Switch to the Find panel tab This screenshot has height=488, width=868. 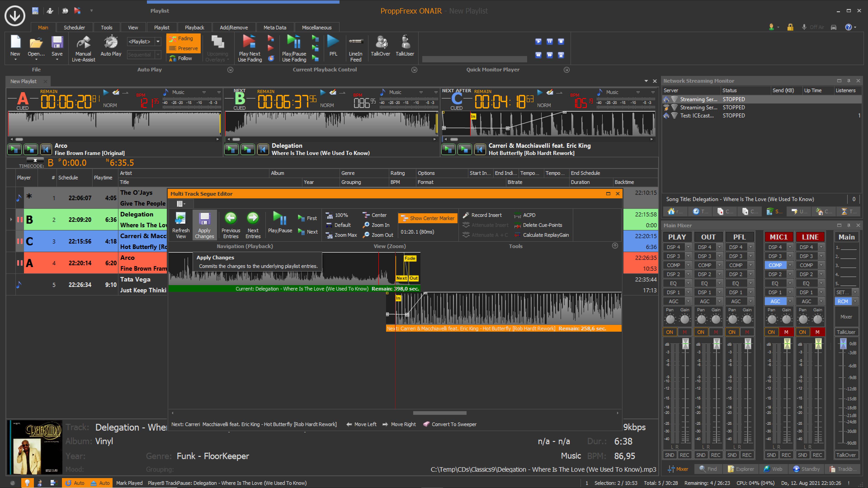coord(708,469)
